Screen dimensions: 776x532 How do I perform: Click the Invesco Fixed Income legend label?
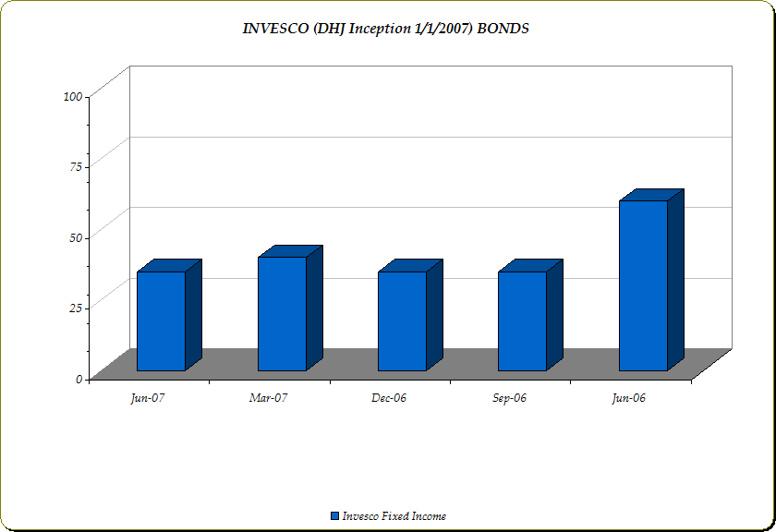tap(394, 516)
